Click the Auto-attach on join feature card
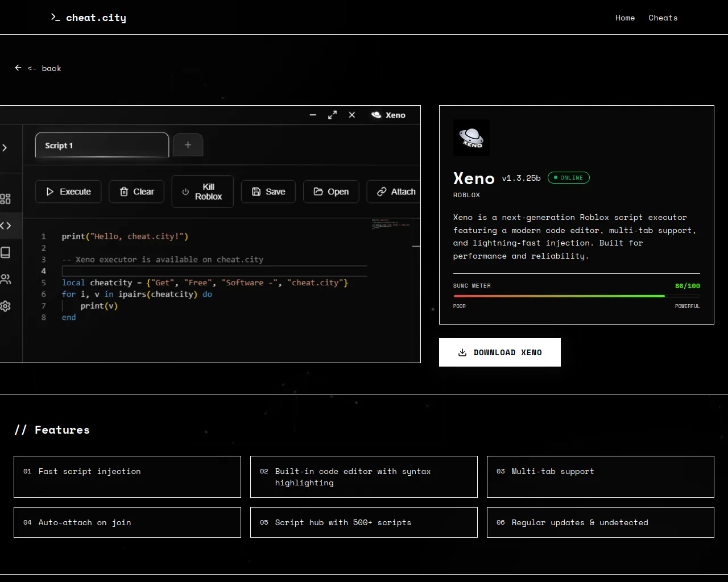728x582 pixels. (x=127, y=522)
